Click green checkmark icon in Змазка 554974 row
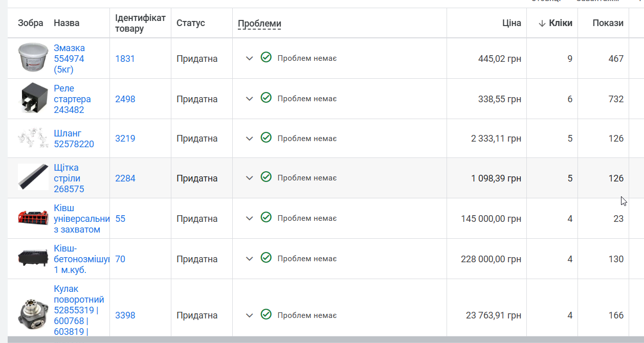The image size is (644, 343). tap(266, 57)
